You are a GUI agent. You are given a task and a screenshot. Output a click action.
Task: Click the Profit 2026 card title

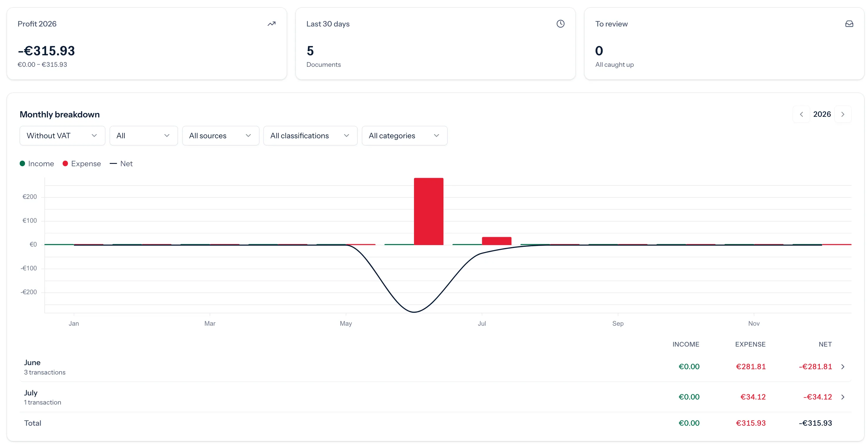37,24
